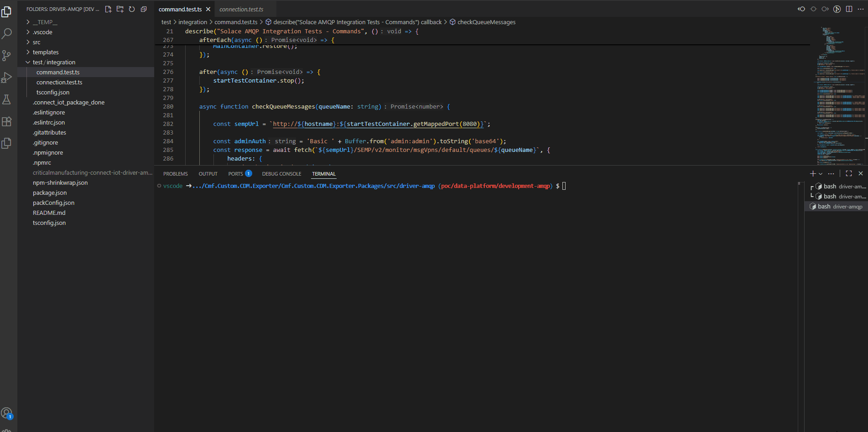Open Run and Debug view

7,78
